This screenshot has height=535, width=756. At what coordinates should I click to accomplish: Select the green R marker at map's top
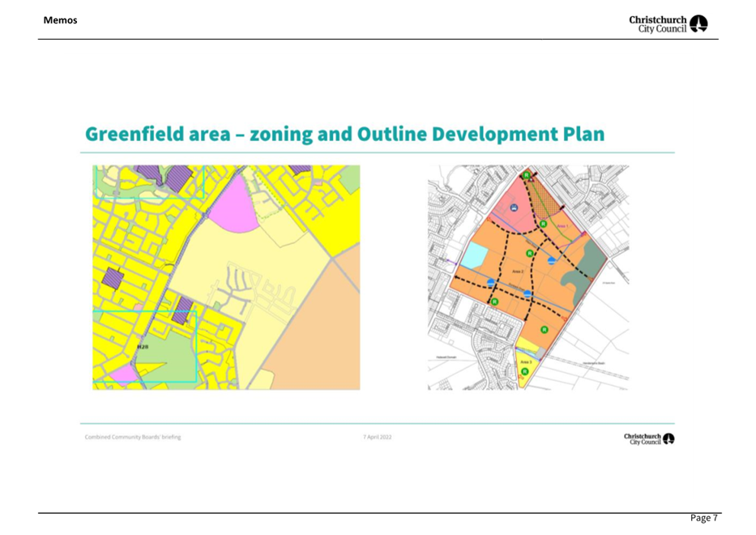click(x=527, y=174)
